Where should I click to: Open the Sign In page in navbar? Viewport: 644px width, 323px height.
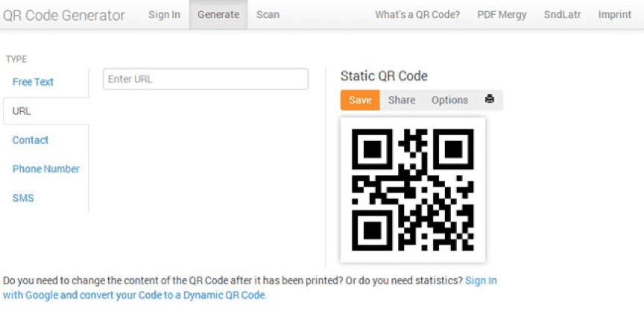(x=164, y=15)
